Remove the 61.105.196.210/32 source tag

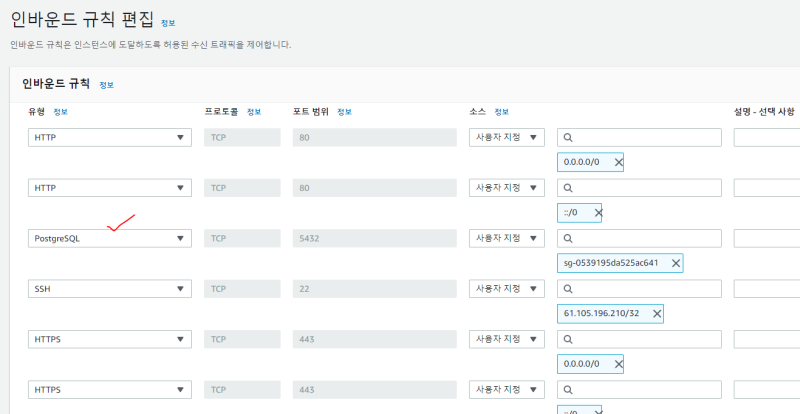[x=657, y=313]
